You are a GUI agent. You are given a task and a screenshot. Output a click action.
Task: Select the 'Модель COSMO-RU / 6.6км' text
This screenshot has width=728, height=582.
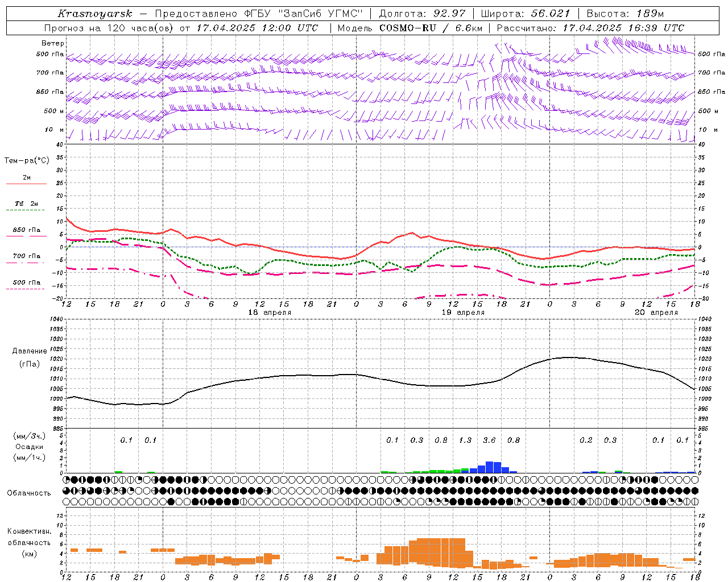click(x=410, y=28)
